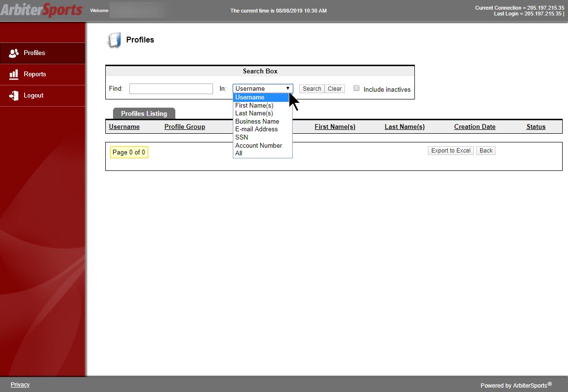Click the Reports bar chart icon
Screen dimensions: 568x392
tap(14, 74)
